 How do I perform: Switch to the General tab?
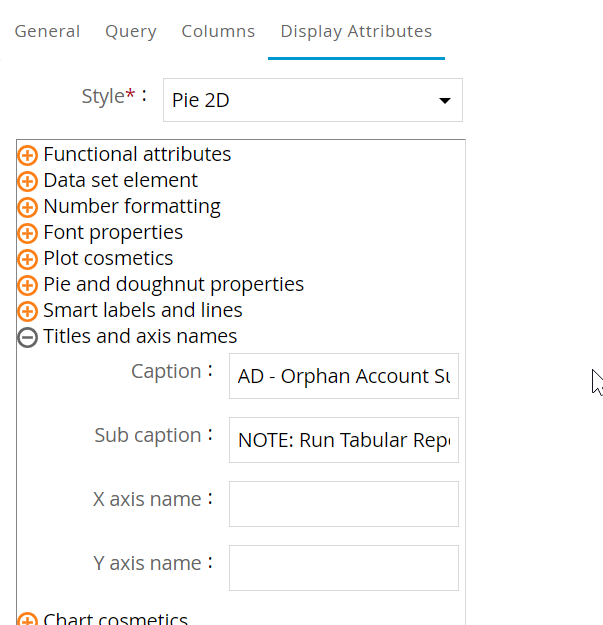click(x=47, y=31)
